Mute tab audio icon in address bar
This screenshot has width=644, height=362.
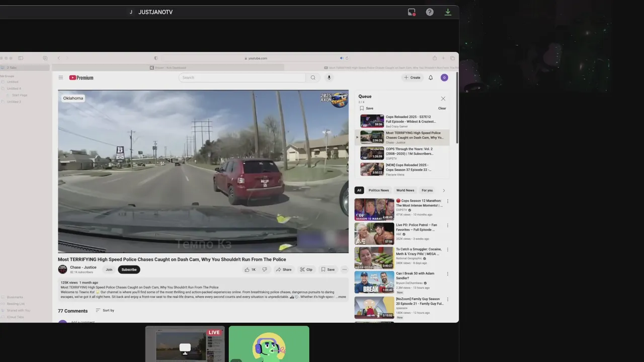(341, 58)
